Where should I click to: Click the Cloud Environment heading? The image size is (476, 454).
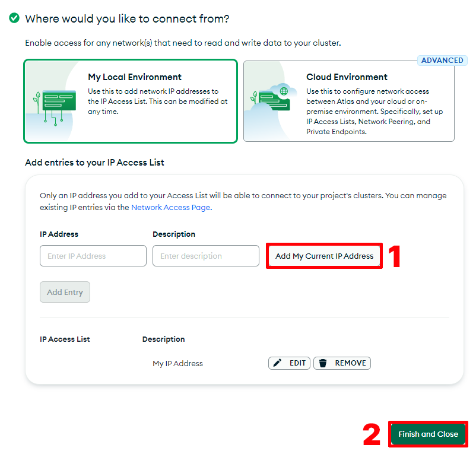coord(347,77)
